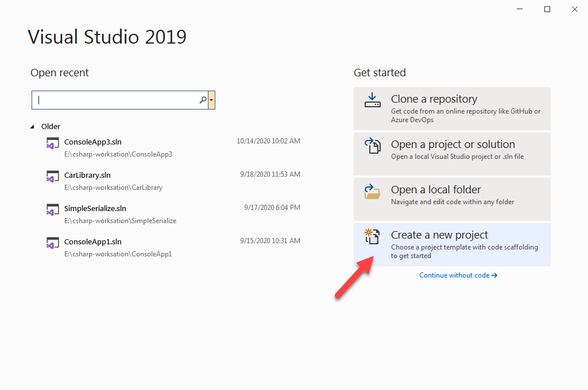This screenshot has width=588, height=390.
Task: Follow the Continue without code link
Action: tap(458, 275)
